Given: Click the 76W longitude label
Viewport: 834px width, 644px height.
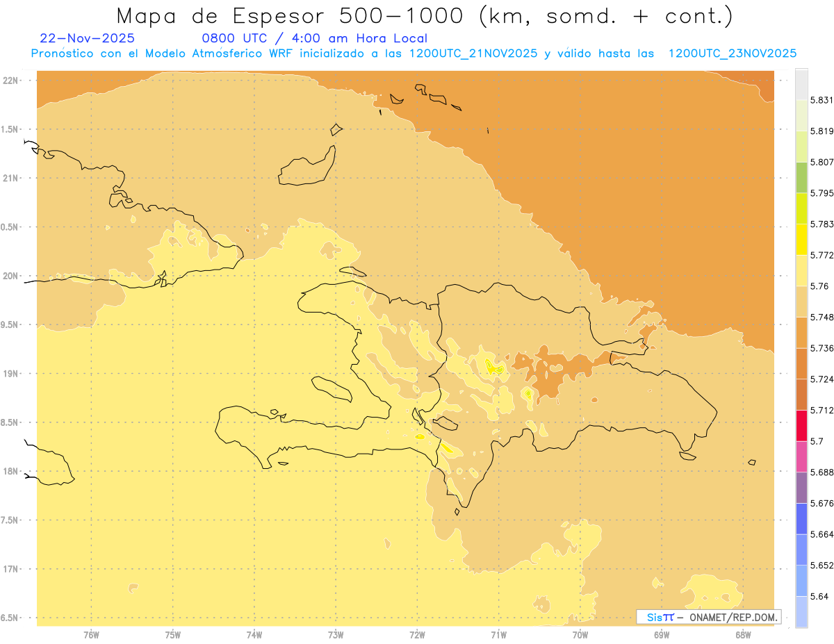Looking at the screenshot, I should (91, 635).
